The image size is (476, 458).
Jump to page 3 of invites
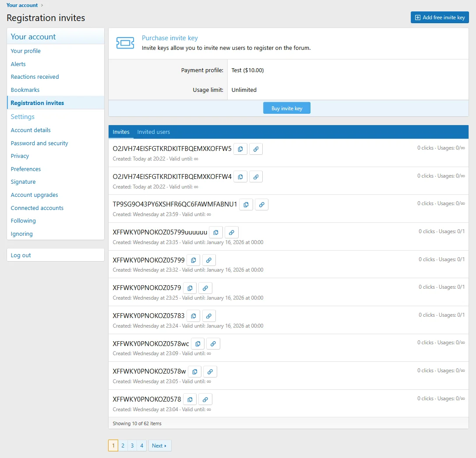(132, 445)
